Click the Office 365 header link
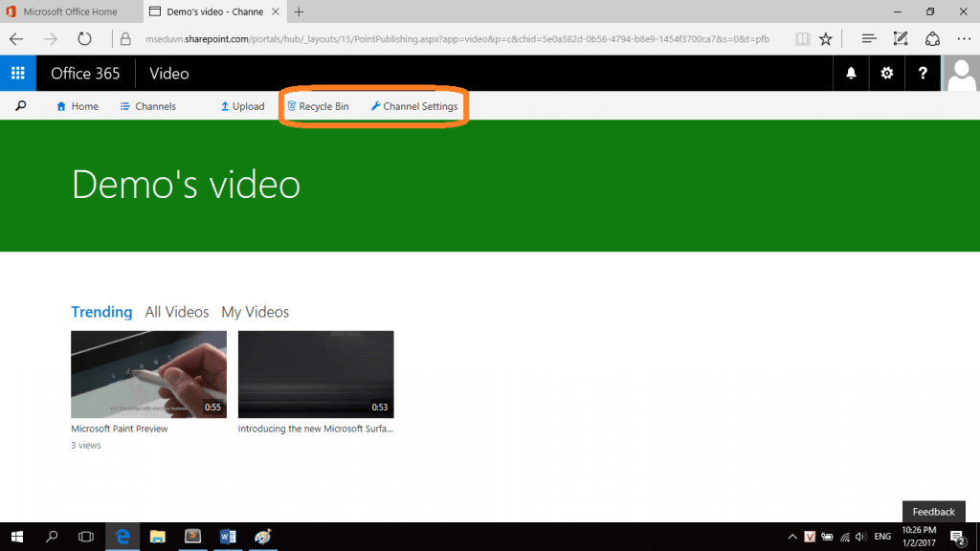980x551 pixels. (85, 73)
